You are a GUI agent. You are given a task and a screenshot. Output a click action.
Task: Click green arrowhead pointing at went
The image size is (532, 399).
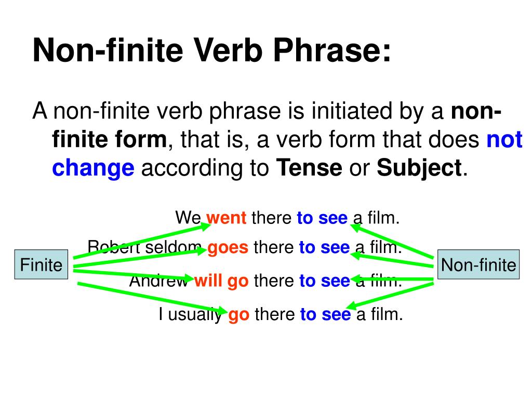click(205, 226)
